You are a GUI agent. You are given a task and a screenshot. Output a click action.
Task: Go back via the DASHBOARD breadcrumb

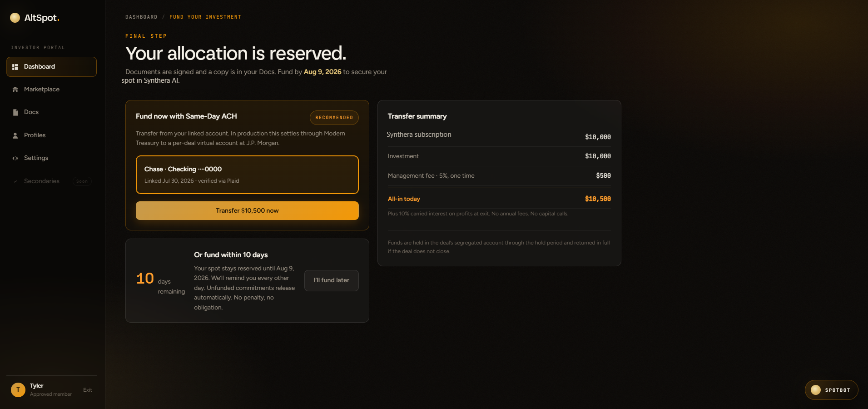point(141,17)
